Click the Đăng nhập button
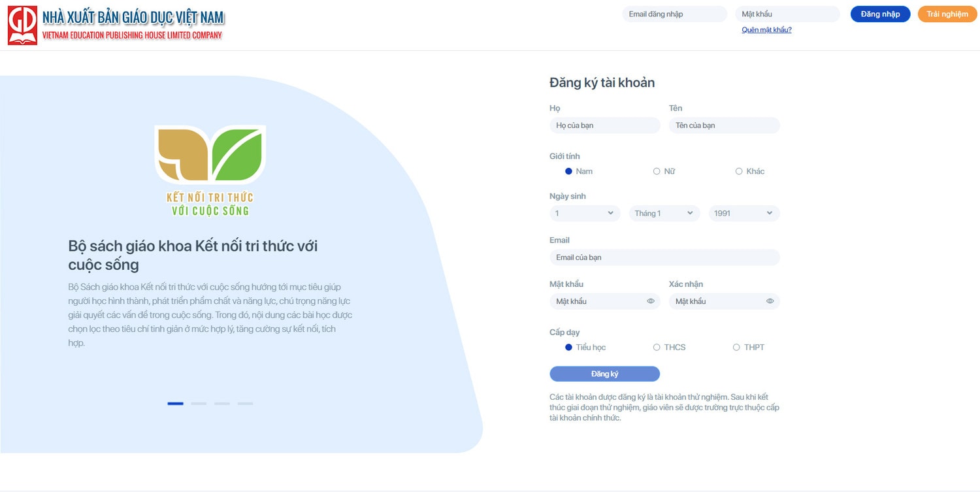Image resolution: width=980 pixels, height=492 pixels. coord(880,14)
